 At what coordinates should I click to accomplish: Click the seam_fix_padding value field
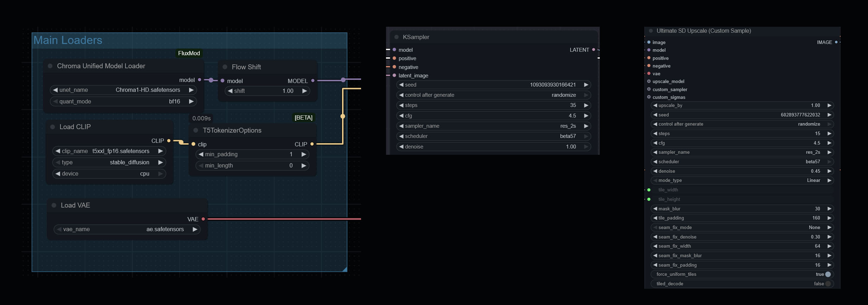coord(742,265)
